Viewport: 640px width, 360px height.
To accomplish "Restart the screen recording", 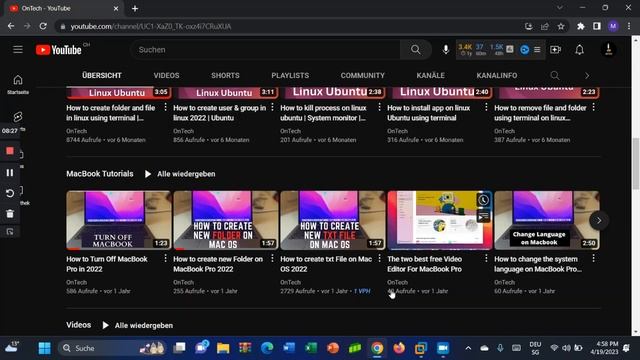I will coord(10,193).
